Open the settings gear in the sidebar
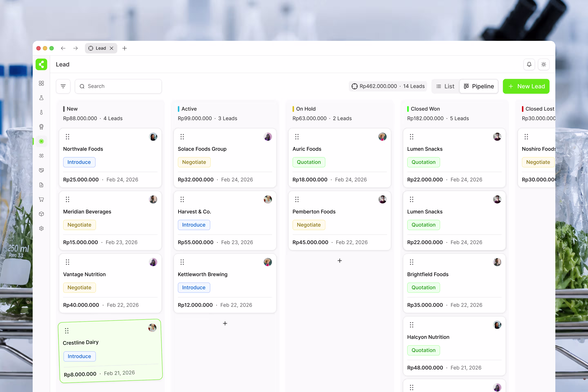 coord(41,228)
